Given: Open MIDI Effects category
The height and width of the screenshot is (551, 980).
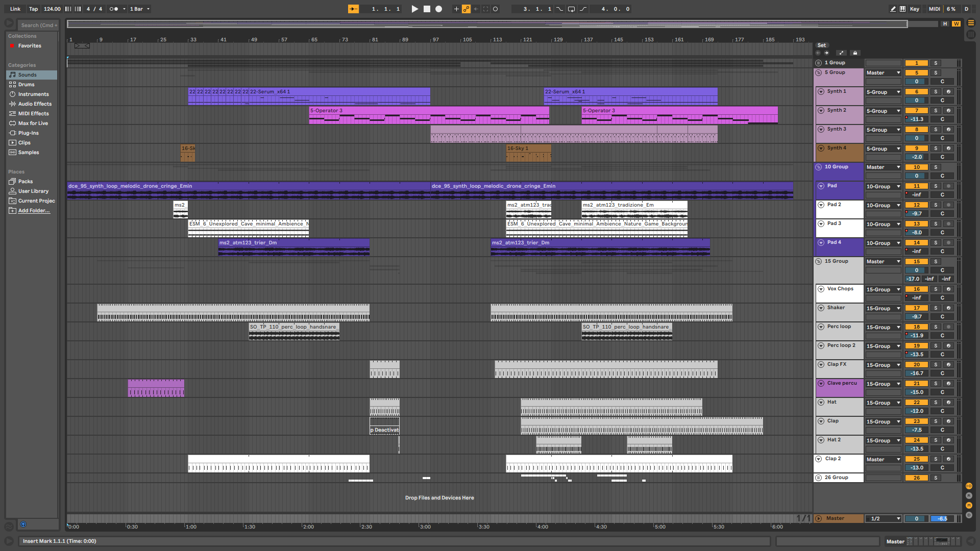Looking at the screenshot, I should (32, 114).
